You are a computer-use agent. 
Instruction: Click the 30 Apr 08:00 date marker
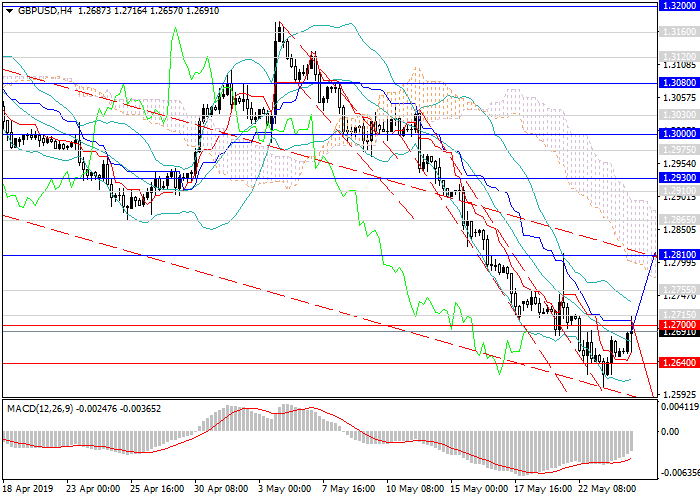click(x=222, y=490)
